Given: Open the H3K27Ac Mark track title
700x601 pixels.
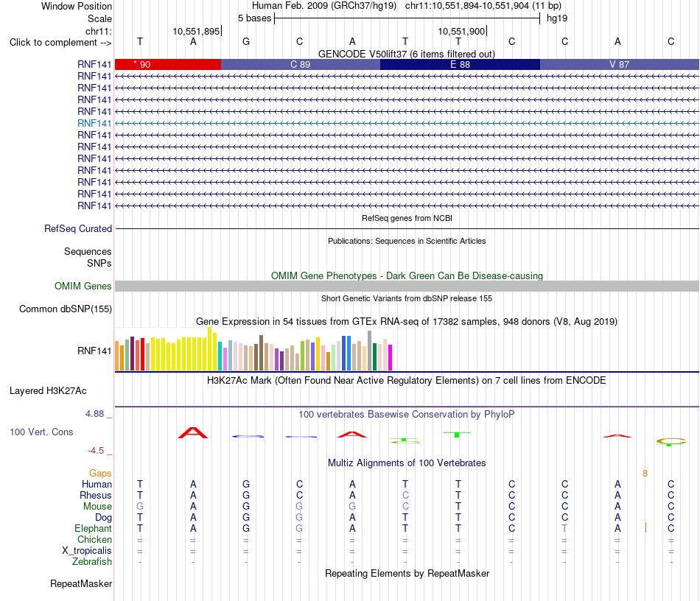Looking at the screenshot, I should (406, 381).
